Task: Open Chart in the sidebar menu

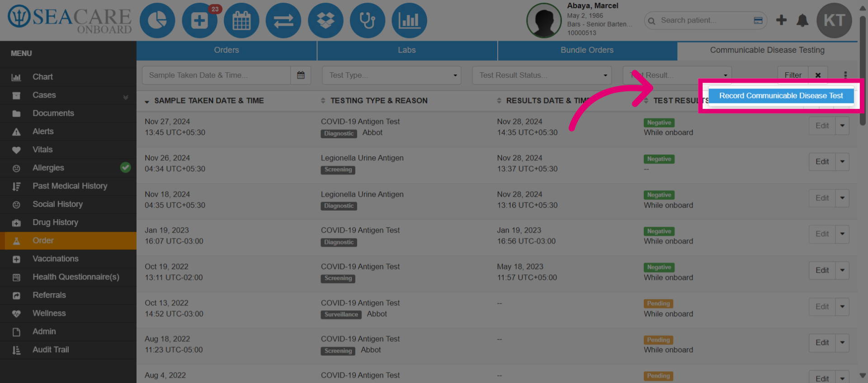Action: pos(68,77)
